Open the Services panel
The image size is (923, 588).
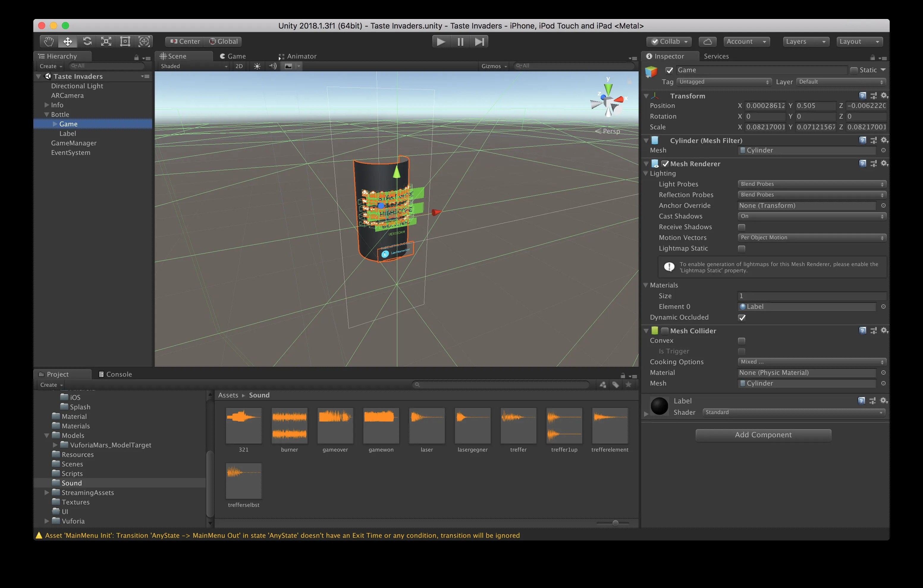(x=716, y=56)
